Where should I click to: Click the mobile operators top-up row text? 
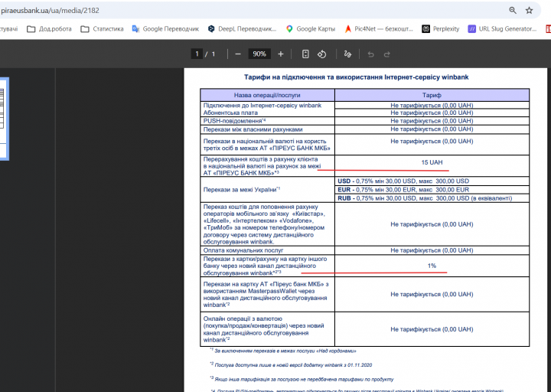coord(264,224)
